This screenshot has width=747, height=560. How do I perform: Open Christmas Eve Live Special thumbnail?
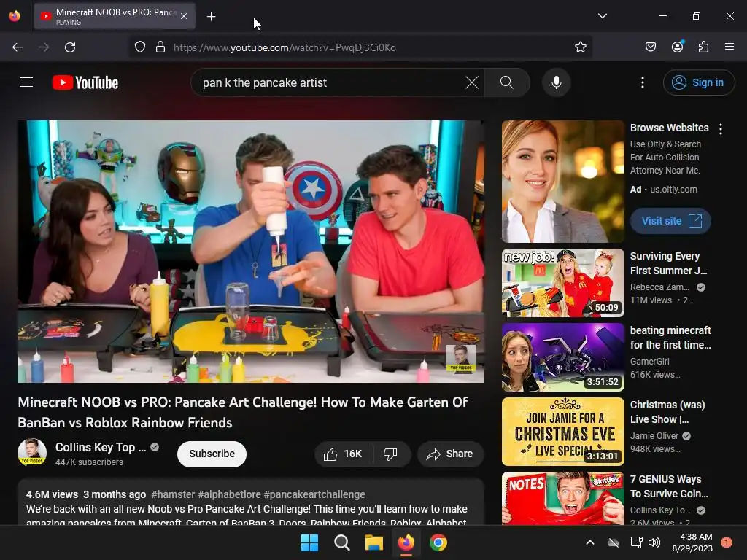562,432
